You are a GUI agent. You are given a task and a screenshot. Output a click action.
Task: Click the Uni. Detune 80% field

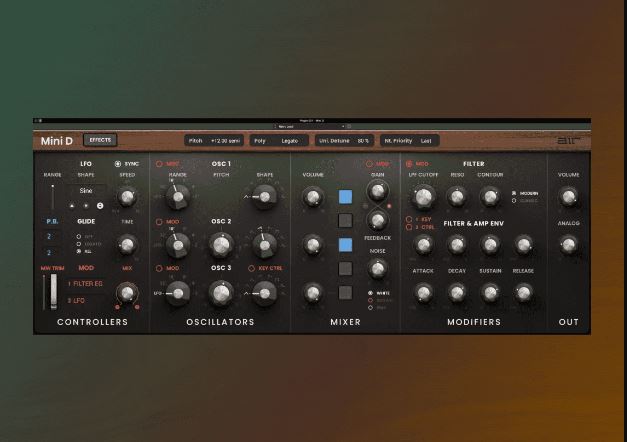coord(344,141)
